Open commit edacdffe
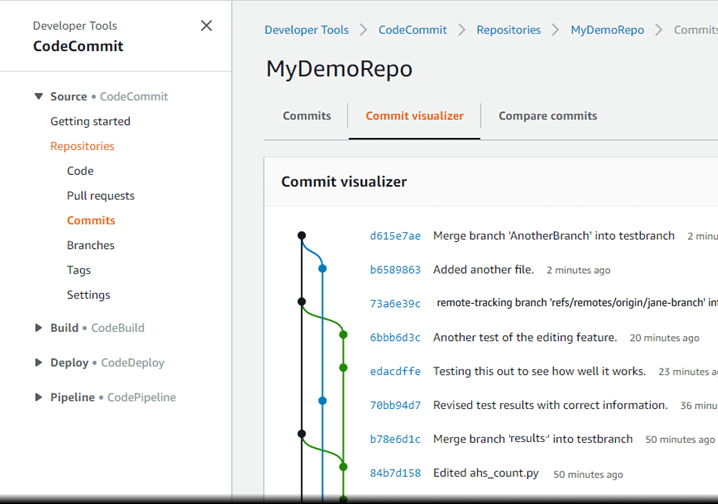 pos(395,371)
